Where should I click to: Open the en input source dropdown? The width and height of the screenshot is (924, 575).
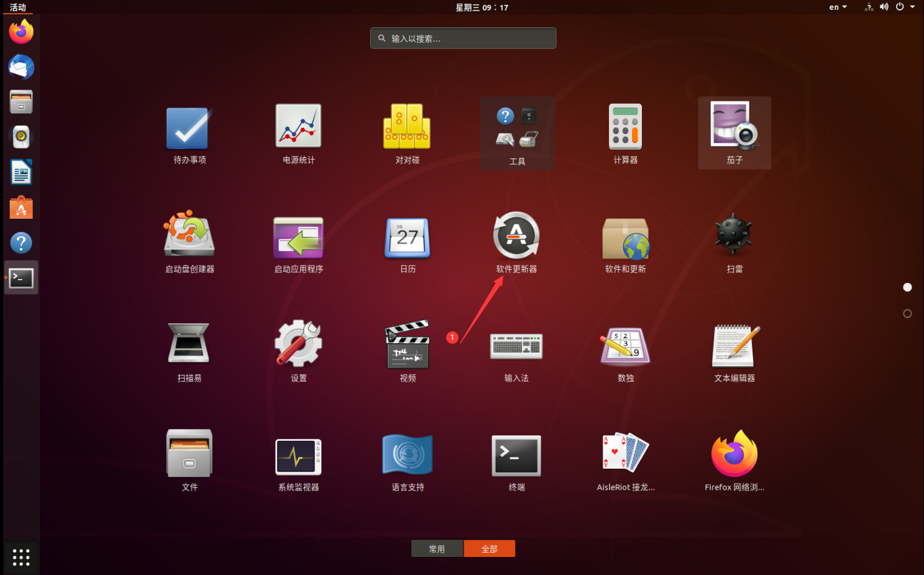tap(836, 7)
